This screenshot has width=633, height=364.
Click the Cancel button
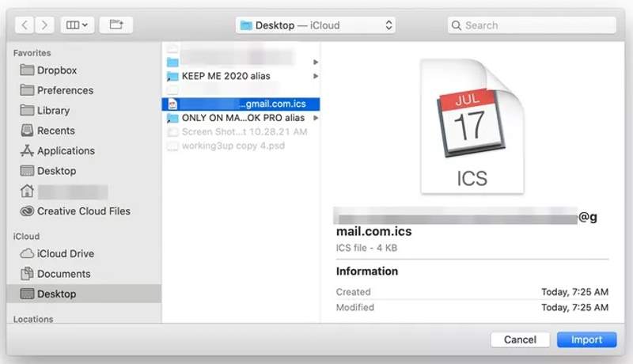coord(520,339)
